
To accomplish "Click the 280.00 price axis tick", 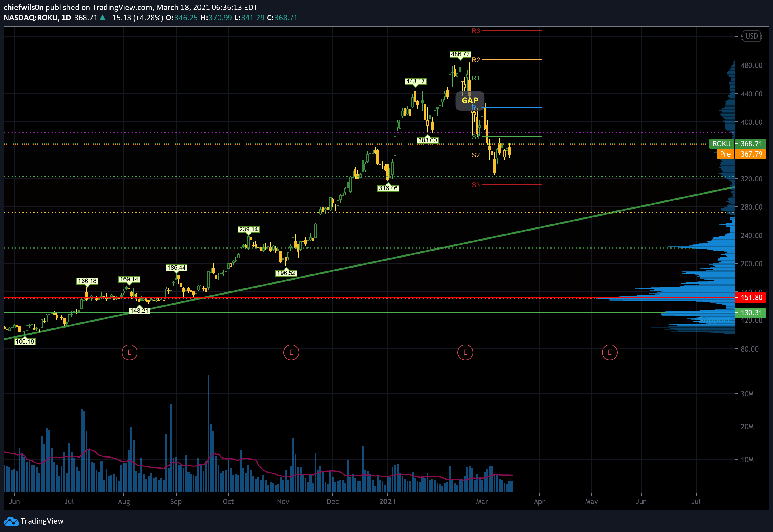I will click(751, 207).
